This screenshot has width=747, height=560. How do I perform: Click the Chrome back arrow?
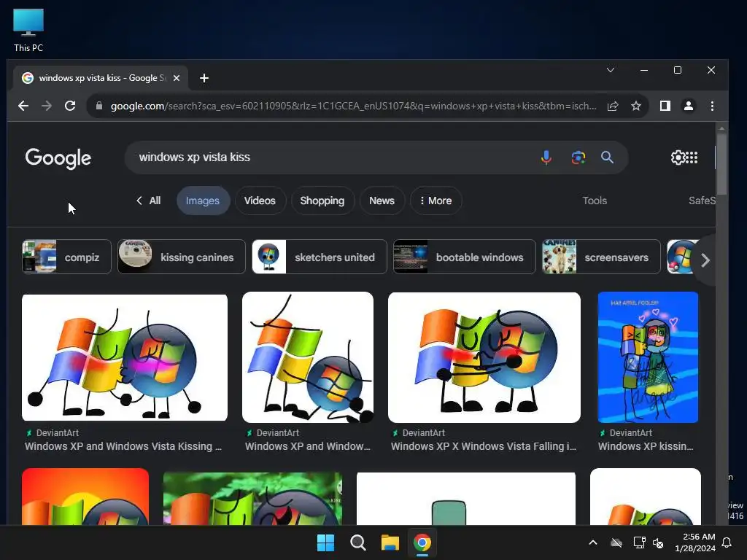click(23, 106)
